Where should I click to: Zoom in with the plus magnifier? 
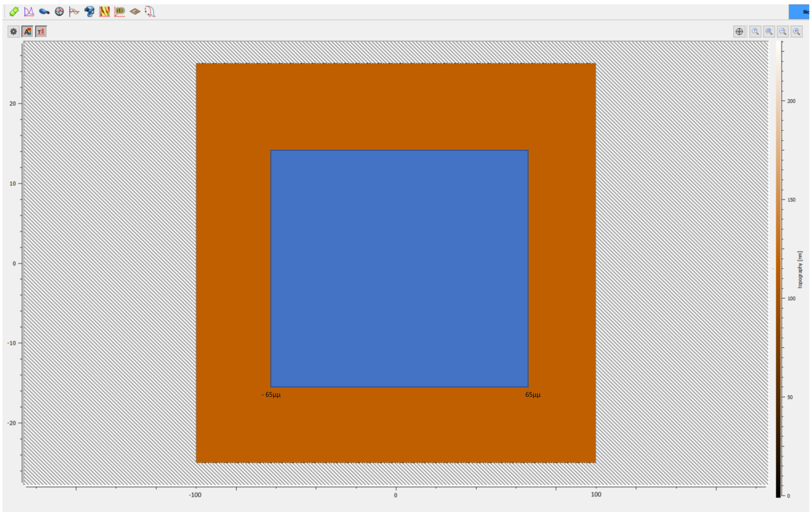(x=796, y=32)
